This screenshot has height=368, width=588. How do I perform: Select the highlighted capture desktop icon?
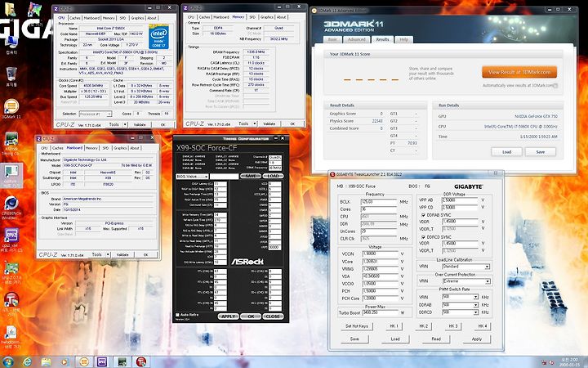[x=11, y=175]
